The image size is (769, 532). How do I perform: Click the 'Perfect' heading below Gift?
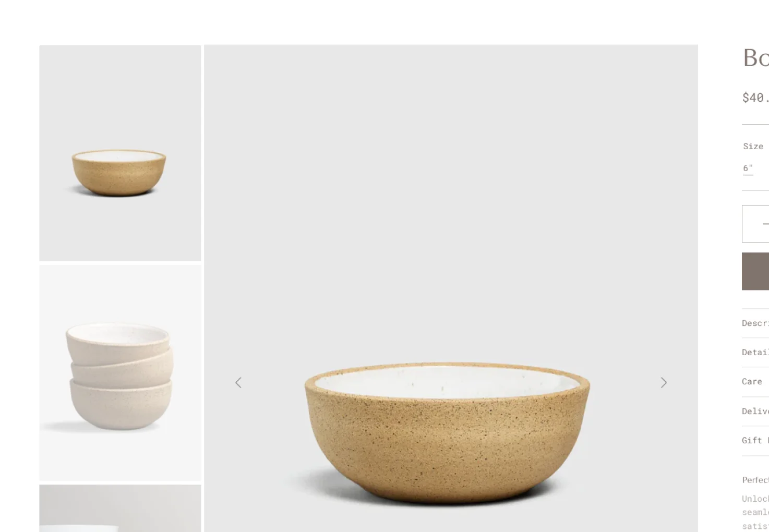coord(755,480)
